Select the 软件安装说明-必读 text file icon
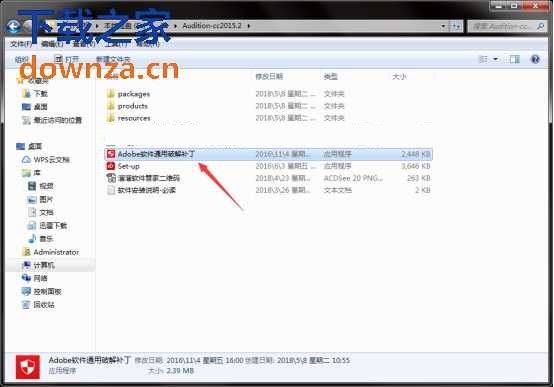This screenshot has height=387, width=554. pos(111,190)
